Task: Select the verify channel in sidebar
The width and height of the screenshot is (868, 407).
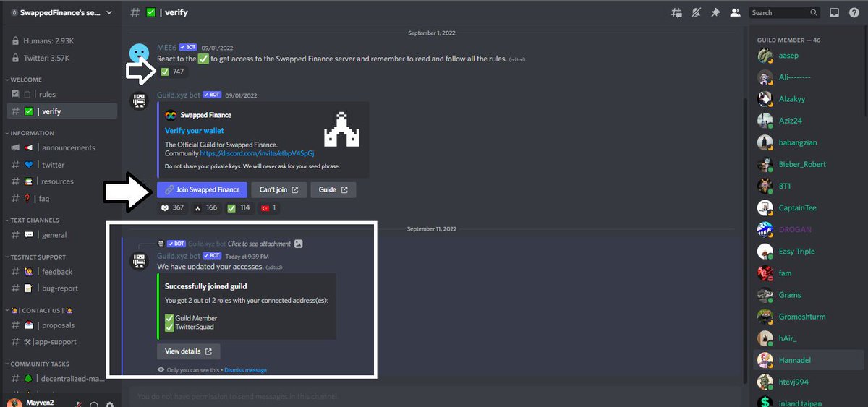Action: [61, 111]
